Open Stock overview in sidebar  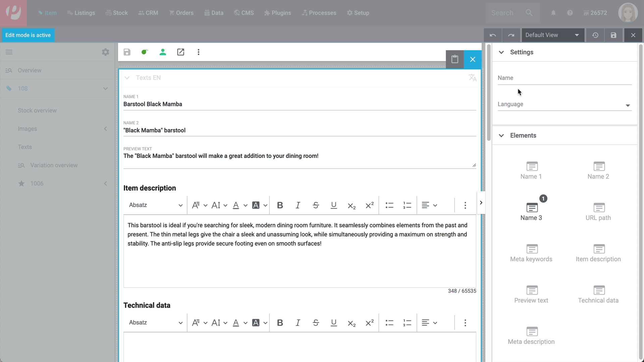[37, 111]
